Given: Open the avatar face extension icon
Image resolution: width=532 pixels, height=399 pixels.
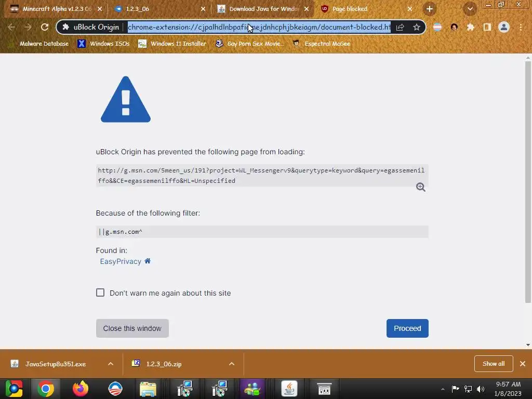Looking at the screenshot, I should pos(454,27).
